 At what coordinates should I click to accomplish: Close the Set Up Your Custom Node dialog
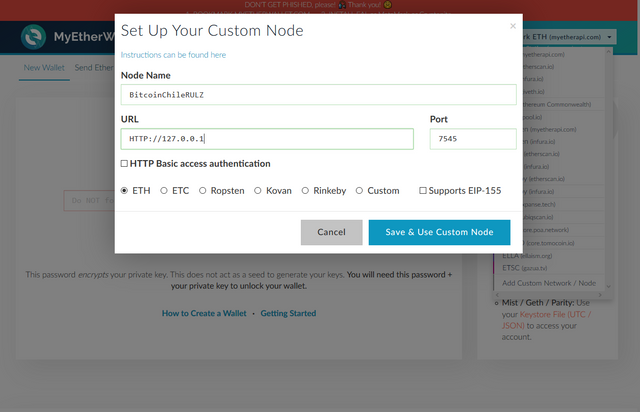click(513, 26)
